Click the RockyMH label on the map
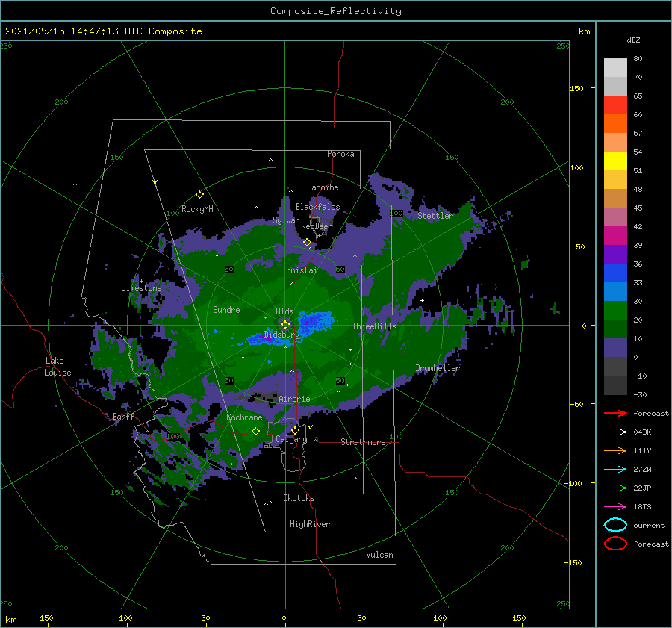 pos(197,209)
